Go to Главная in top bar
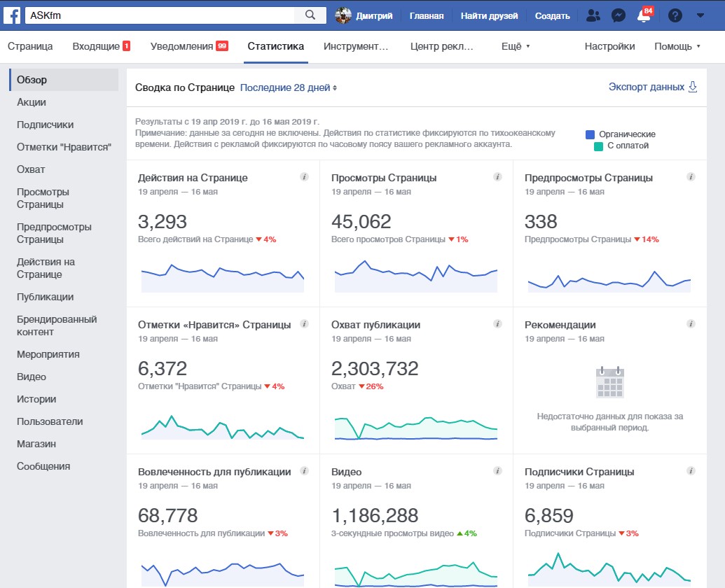725x588 pixels. pyautogui.click(x=427, y=15)
